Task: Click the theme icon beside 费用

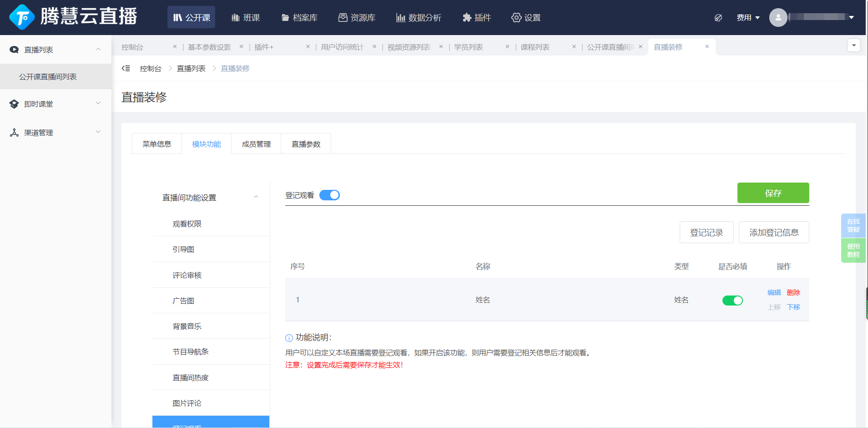Action: [x=718, y=18]
